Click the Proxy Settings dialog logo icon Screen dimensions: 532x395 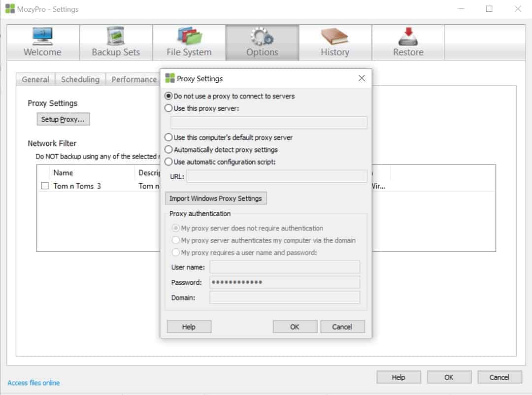169,78
